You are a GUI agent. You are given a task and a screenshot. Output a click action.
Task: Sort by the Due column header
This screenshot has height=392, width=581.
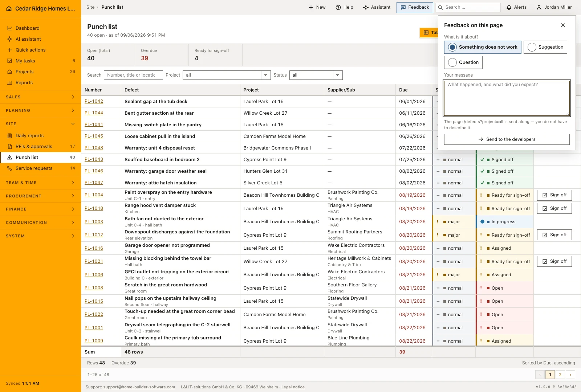tap(414, 90)
